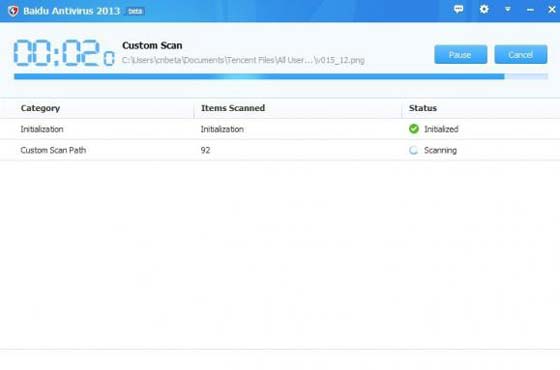The width and height of the screenshot is (560, 370).
Task: Click the Items Scanned column header
Action: [233, 108]
